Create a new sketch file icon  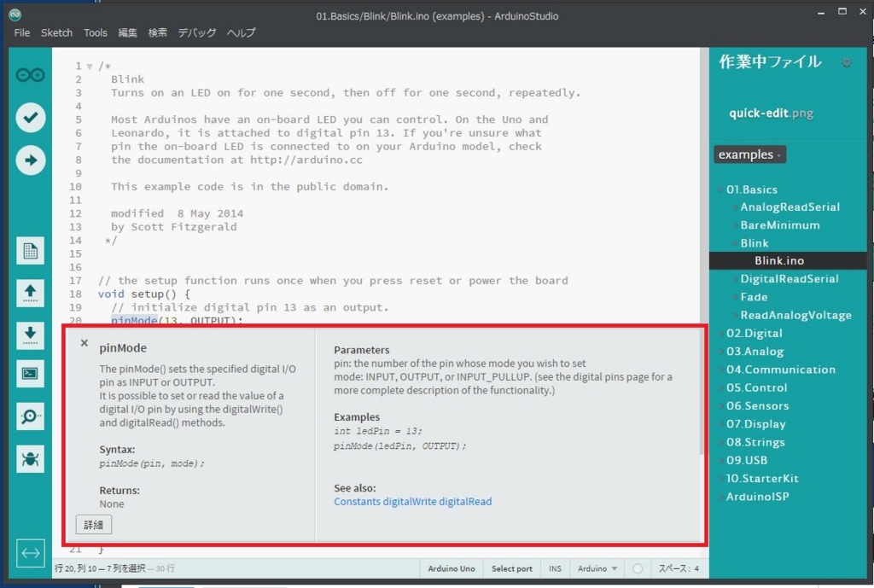30,251
